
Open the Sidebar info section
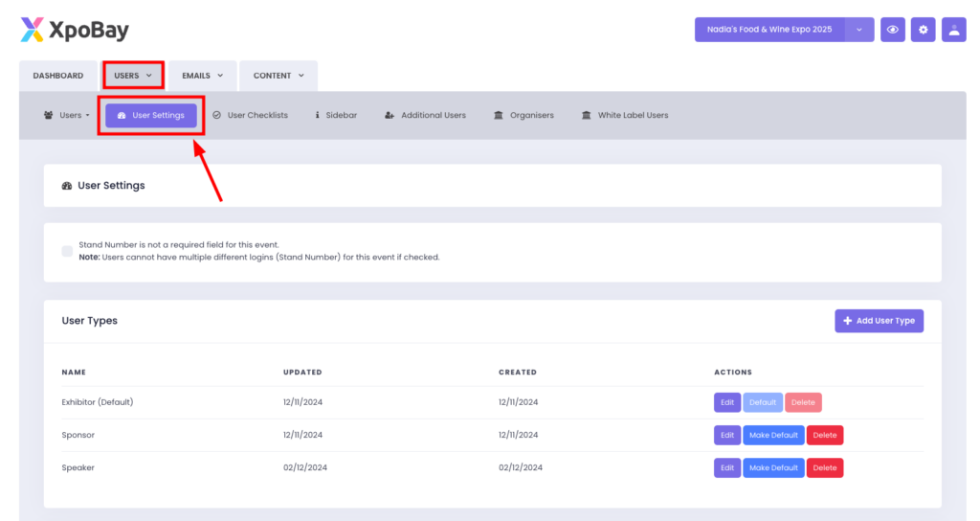click(336, 115)
